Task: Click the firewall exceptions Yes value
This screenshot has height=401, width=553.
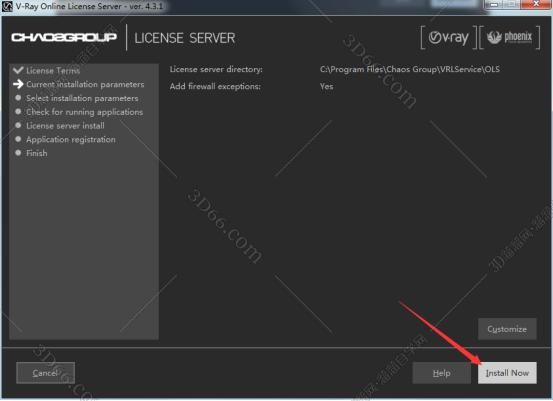Action: click(327, 86)
